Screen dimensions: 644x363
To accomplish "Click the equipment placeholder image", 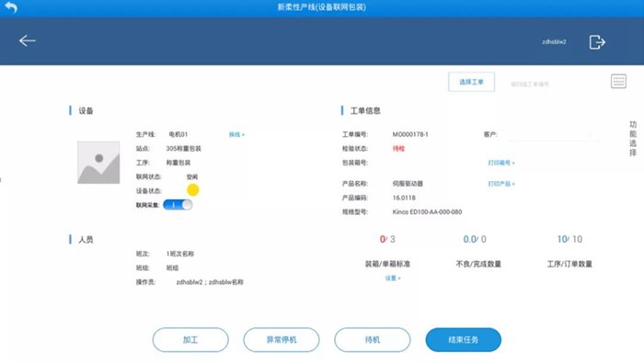I will click(98, 163).
